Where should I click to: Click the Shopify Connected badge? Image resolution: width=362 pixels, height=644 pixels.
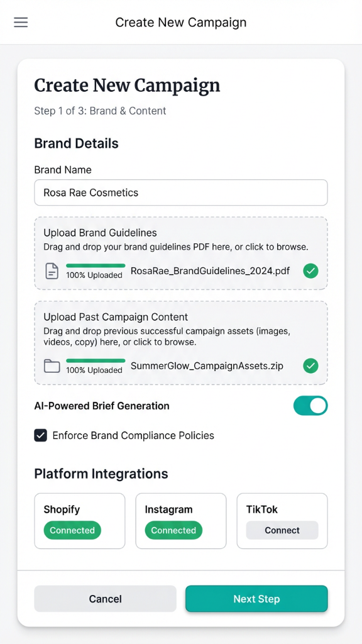tap(72, 530)
